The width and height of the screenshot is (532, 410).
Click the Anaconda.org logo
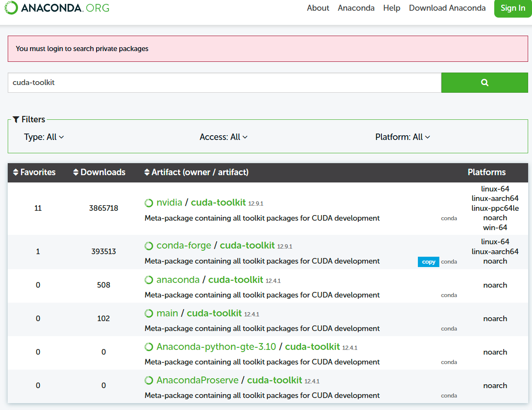(x=57, y=8)
